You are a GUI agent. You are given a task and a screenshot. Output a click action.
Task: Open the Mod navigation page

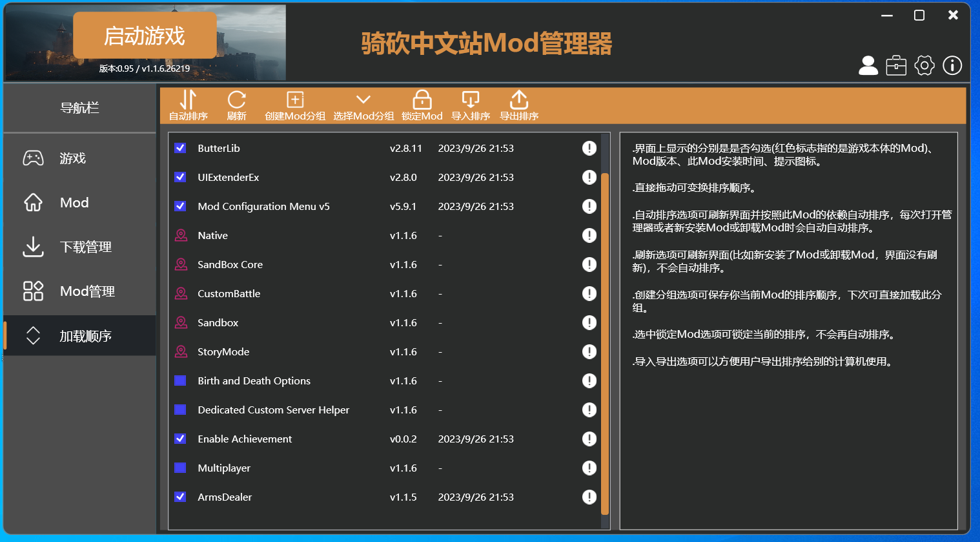[x=79, y=203]
